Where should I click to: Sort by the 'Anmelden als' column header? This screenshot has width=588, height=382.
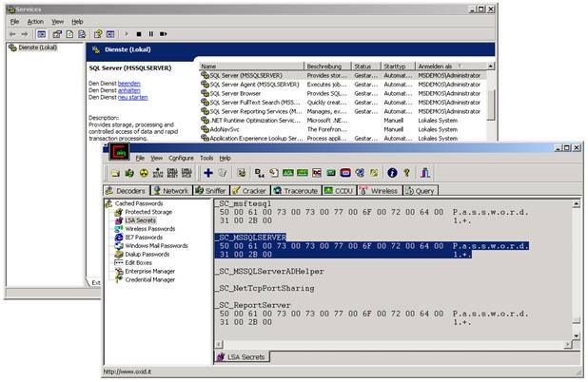pyautogui.click(x=452, y=67)
